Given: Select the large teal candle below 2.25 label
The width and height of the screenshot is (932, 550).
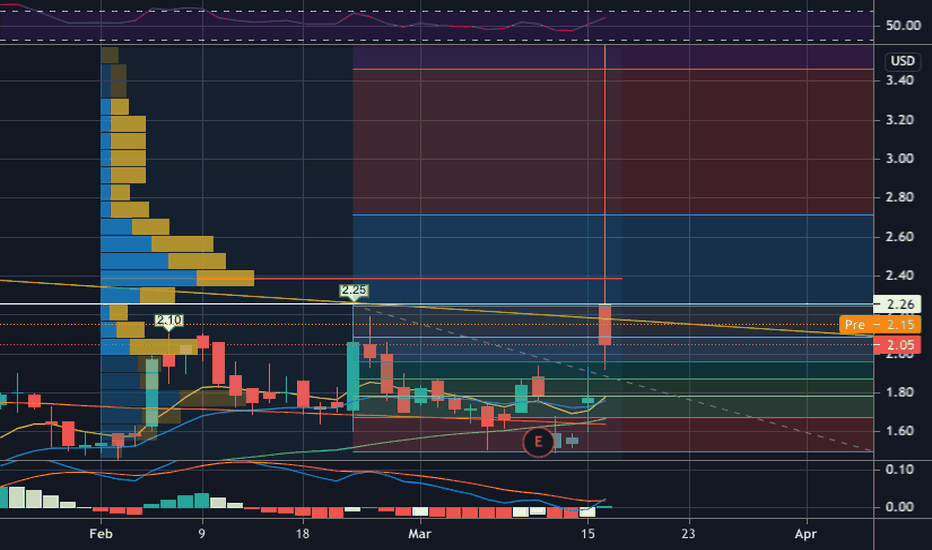Looking at the screenshot, I should point(353,376).
